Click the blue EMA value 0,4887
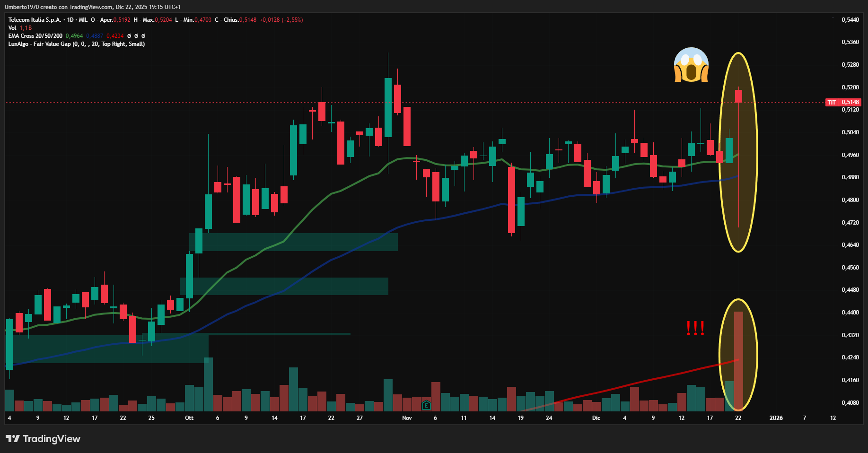Viewport: 868px width, 453px height. pyautogui.click(x=95, y=36)
